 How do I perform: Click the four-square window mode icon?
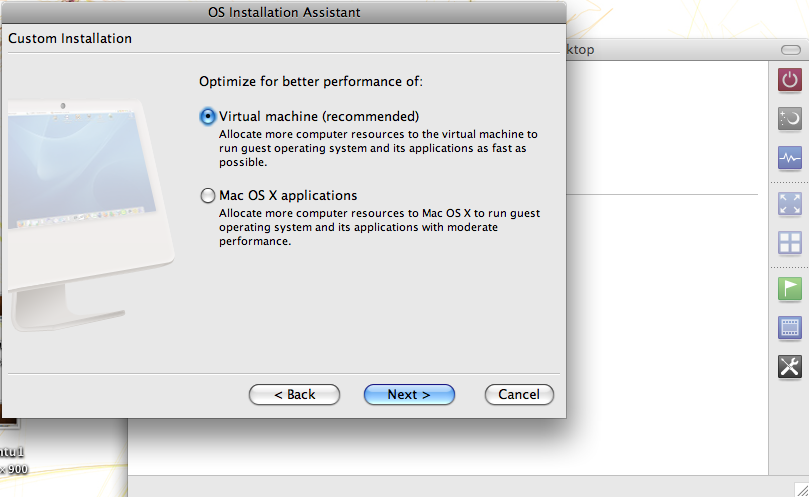pyautogui.click(x=789, y=243)
